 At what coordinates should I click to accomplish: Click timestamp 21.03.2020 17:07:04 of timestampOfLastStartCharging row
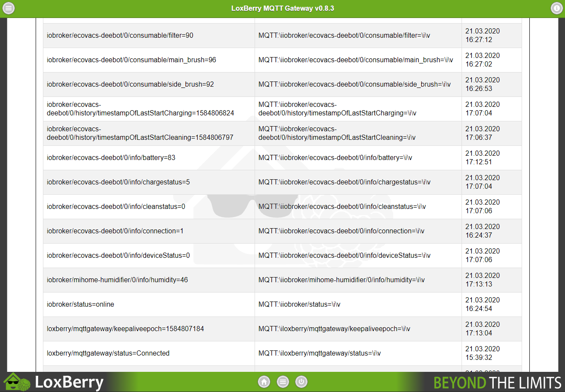point(483,109)
